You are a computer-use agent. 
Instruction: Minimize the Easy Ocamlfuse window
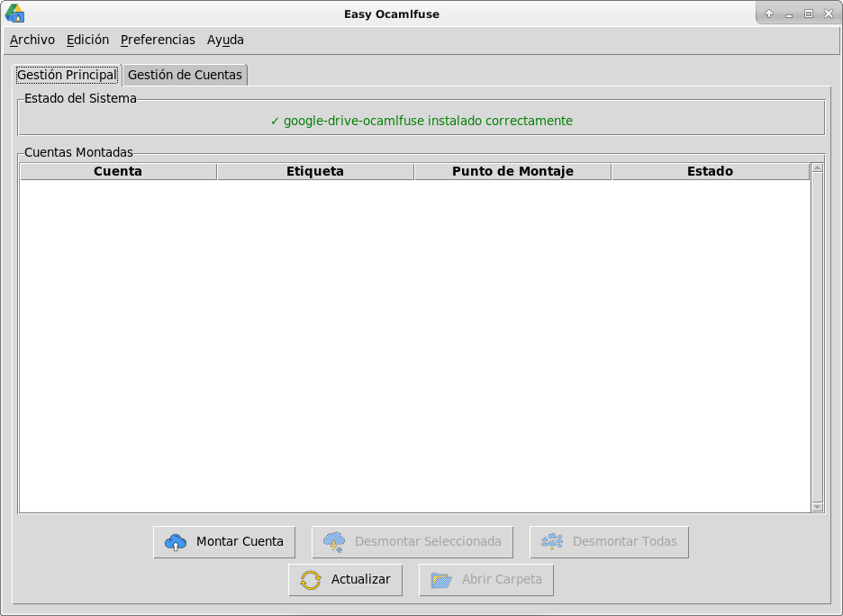coord(789,14)
